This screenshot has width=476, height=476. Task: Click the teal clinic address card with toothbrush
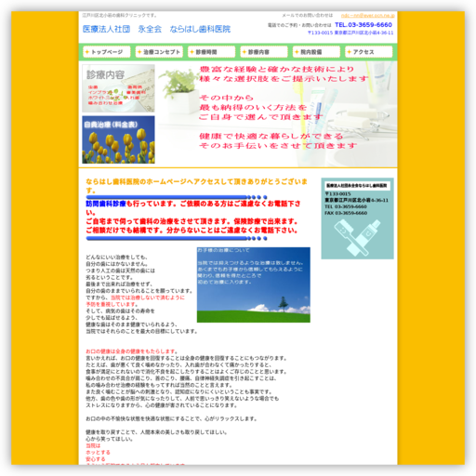357,218
